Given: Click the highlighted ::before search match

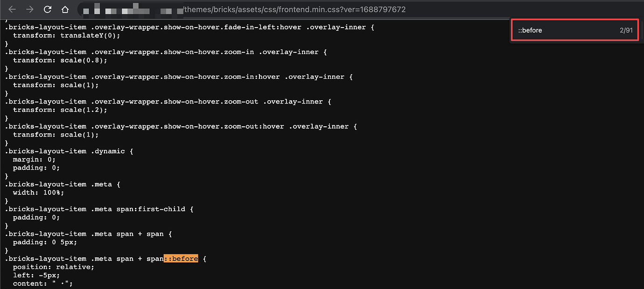Looking at the screenshot, I should pos(181,258).
